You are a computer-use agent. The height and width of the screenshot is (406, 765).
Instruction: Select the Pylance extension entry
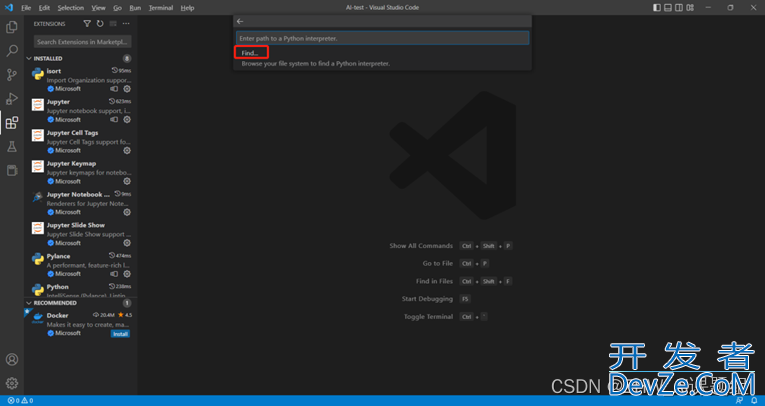click(x=81, y=264)
